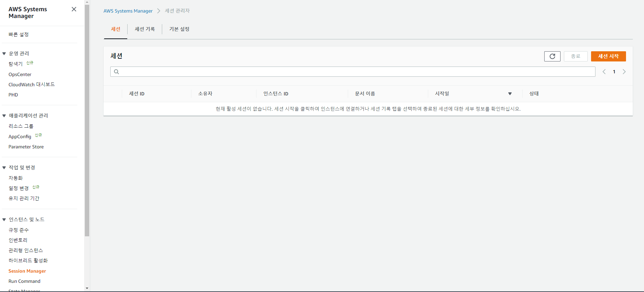Click the 문서 이름 column header

pyautogui.click(x=365, y=94)
